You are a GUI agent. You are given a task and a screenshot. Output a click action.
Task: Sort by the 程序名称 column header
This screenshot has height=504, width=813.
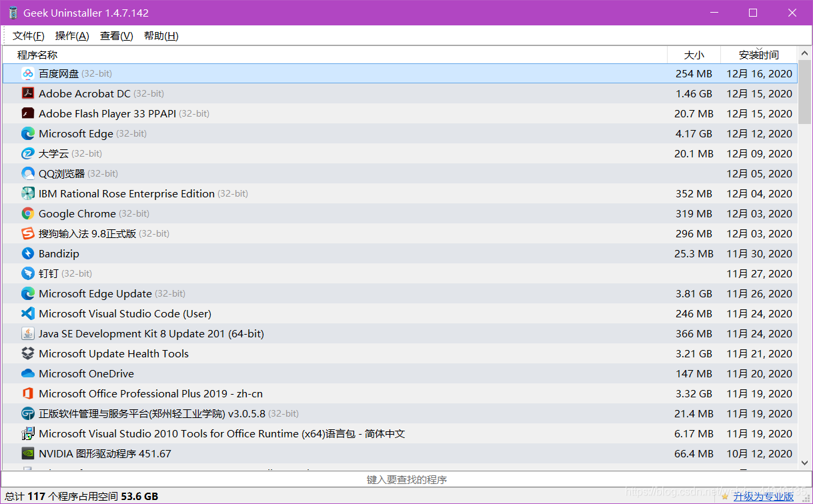click(x=335, y=55)
